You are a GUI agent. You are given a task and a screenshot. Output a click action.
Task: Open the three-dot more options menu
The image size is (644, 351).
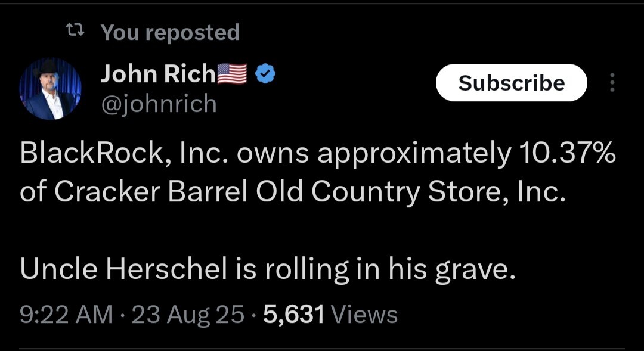[x=612, y=83]
